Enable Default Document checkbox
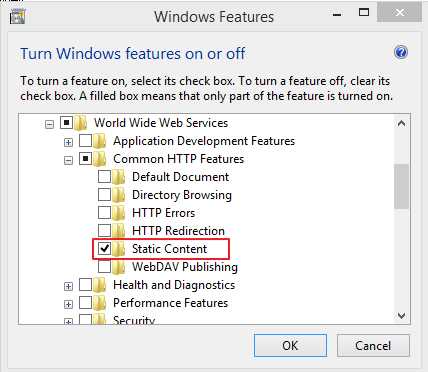The image size is (428, 372). [x=104, y=176]
